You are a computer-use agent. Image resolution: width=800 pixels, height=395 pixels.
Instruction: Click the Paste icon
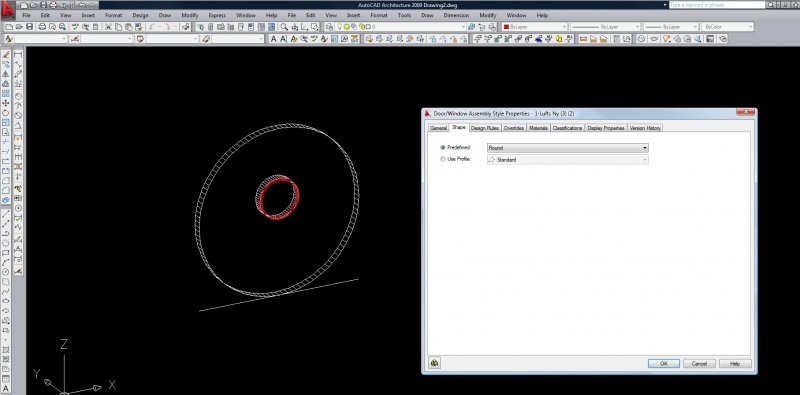[128, 27]
